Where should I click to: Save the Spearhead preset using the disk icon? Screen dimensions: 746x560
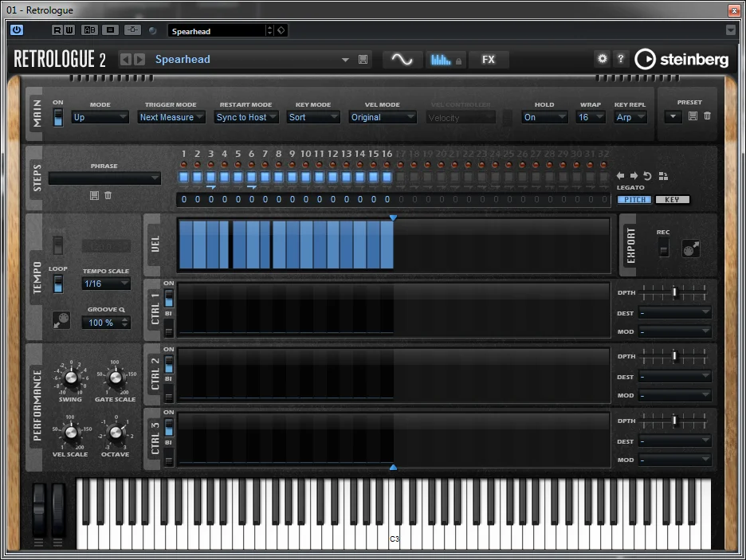(x=363, y=60)
